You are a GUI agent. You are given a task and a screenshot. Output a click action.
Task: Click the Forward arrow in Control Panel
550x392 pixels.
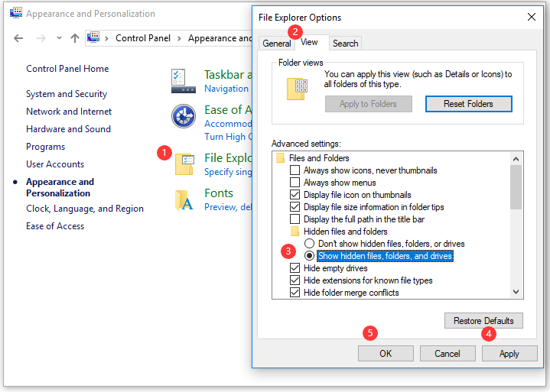(x=41, y=38)
